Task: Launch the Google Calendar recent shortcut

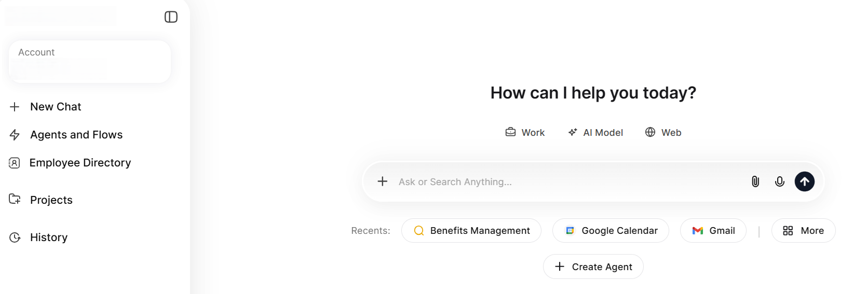Action: [611, 231]
